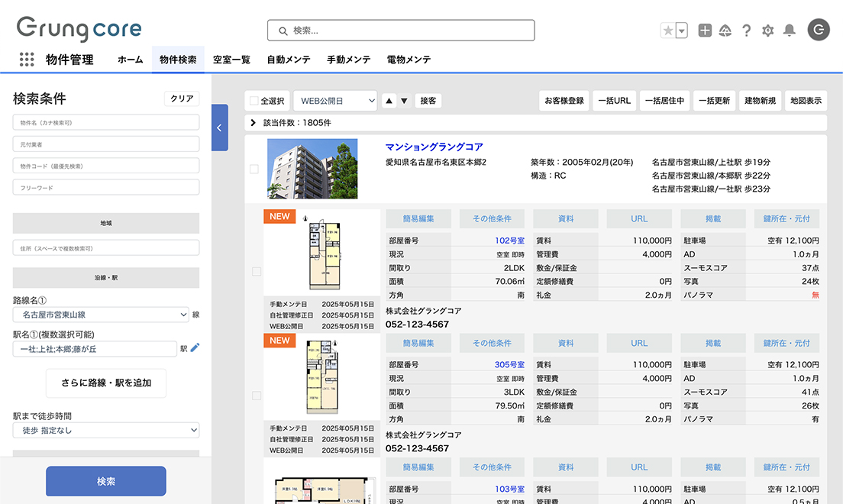843x504 pixels.
Task: Click 鍵所在・元付 for room 305号室
Action: 786,343
